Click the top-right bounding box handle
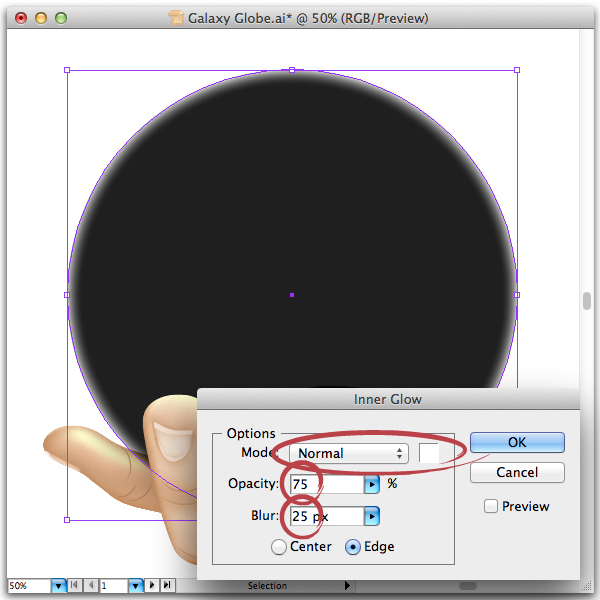Screen dimensions: 600x600 pyautogui.click(x=517, y=70)
